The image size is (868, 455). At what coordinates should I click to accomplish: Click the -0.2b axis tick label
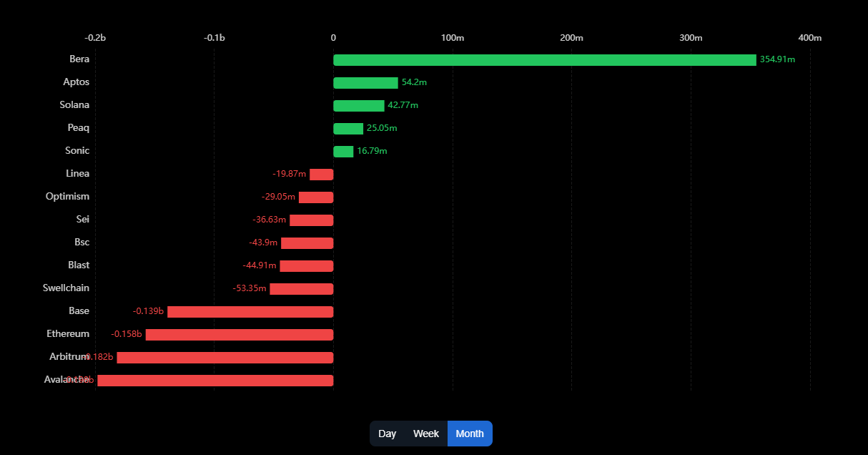click(95, 37)
